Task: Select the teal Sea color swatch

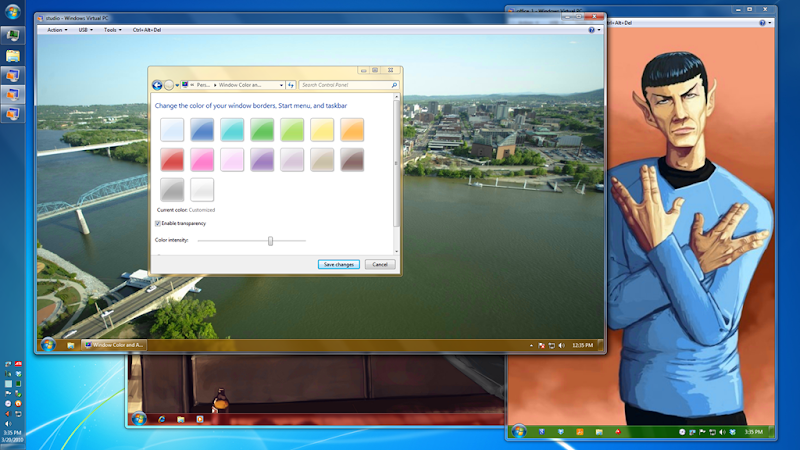Action: tap(232, 130)
